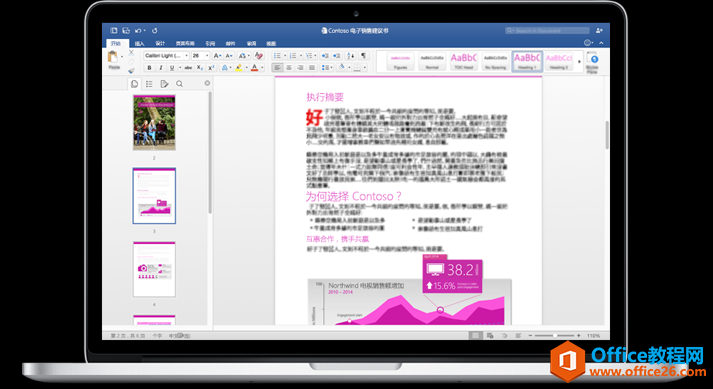Select the page 3 thumbnail
This screenshot has width=713, height=389.
tap(154, 196)
